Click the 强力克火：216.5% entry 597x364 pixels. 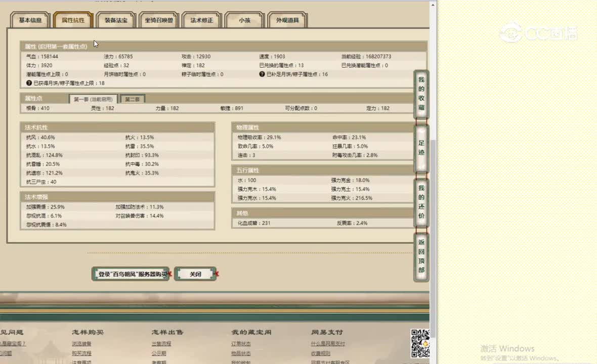[352, 198]
